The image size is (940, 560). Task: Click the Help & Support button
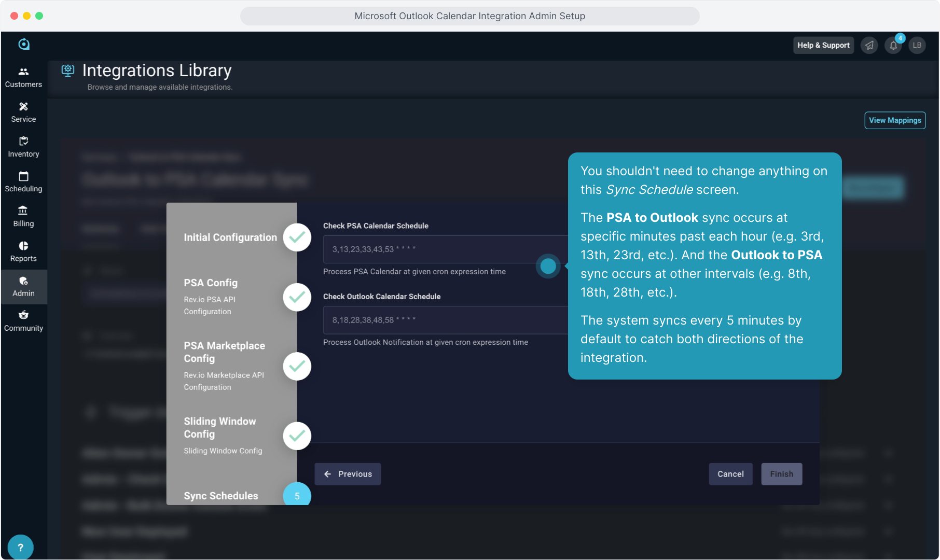823,46
